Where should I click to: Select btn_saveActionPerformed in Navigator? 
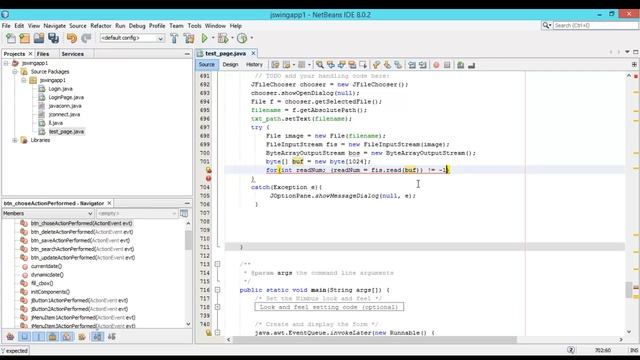click(80, 240)
